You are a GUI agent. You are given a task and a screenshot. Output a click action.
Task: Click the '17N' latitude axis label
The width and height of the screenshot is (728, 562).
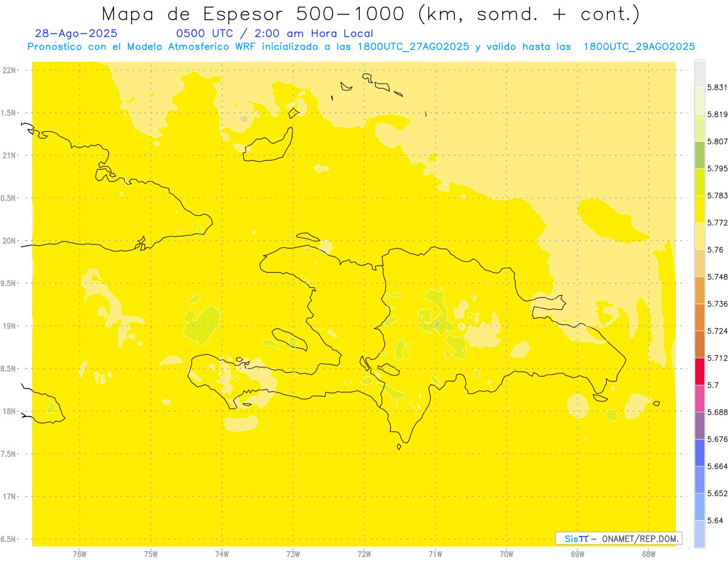(x=10, y=497)
